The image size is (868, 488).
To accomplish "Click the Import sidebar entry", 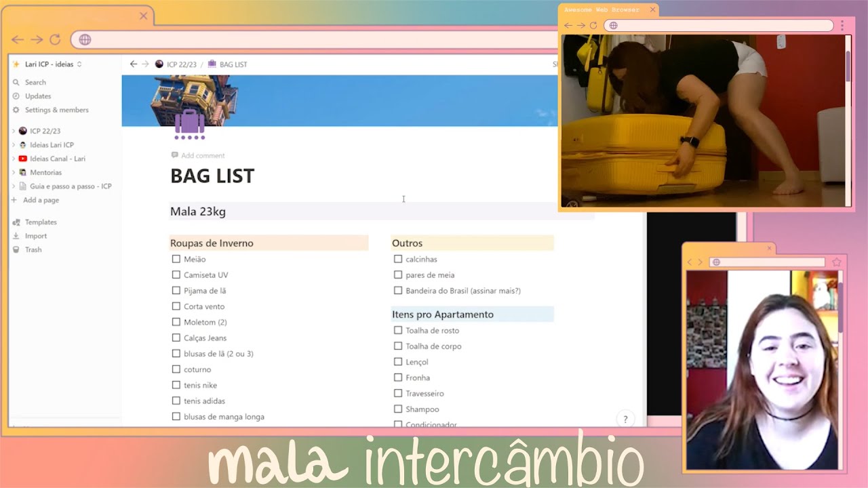I will [x=36, y=236].
